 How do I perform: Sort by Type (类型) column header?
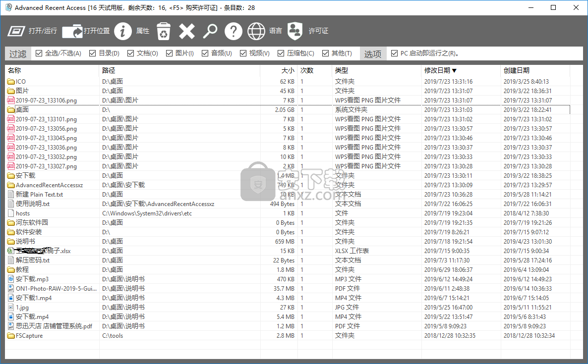pos(377,70)
